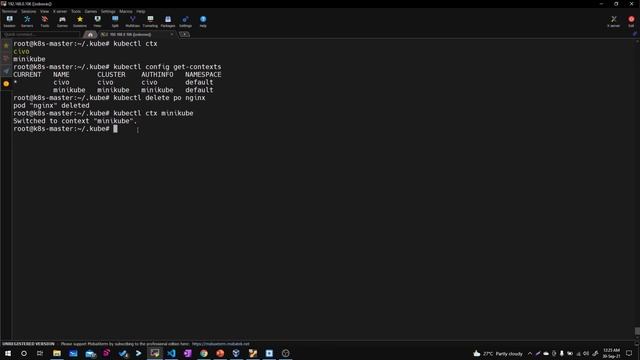
Task: Open the Macros paper-plane sidebar icon
Action: tap(6, 71)
